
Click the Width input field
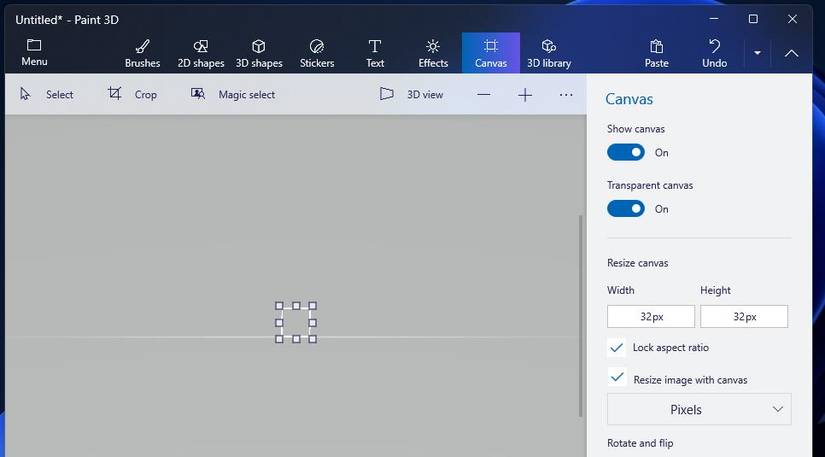pos(651,317)
